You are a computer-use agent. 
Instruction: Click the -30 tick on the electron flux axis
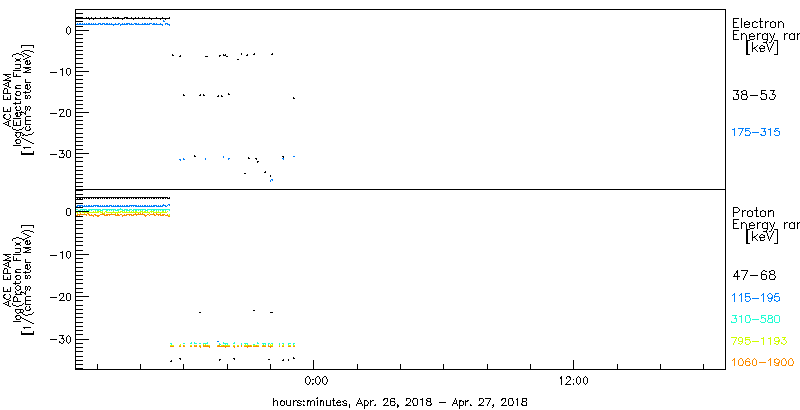pyautogui.click(x=60, y=153)
